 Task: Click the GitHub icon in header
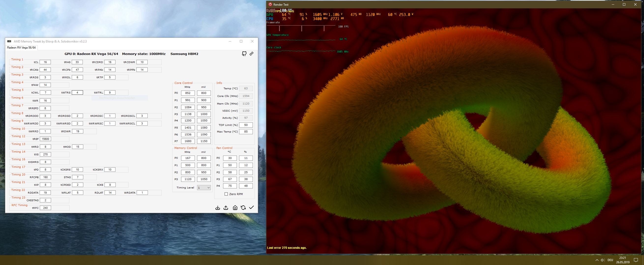pyautogui.click(x=244, y=54)
